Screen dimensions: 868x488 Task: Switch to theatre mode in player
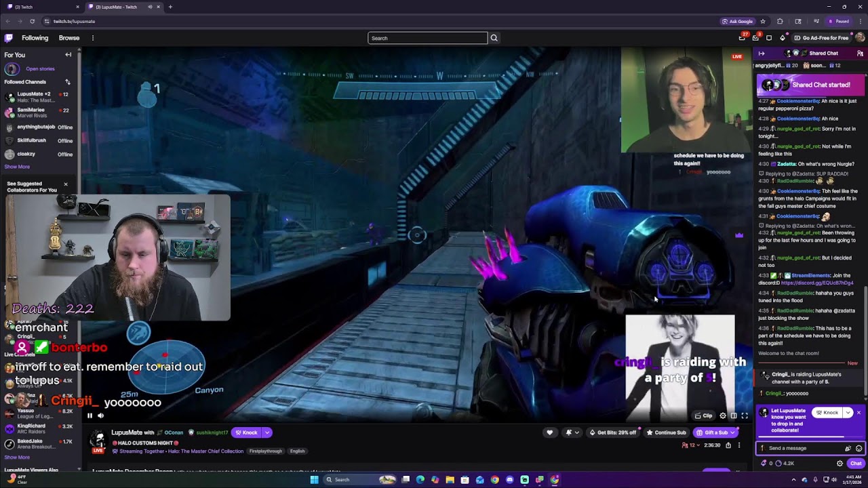pos(734,415)
